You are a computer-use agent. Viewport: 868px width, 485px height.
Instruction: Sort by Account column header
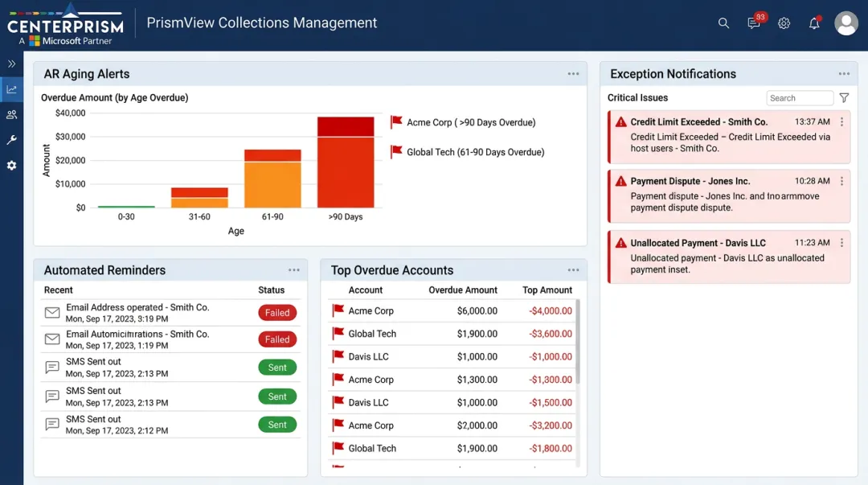366,290
